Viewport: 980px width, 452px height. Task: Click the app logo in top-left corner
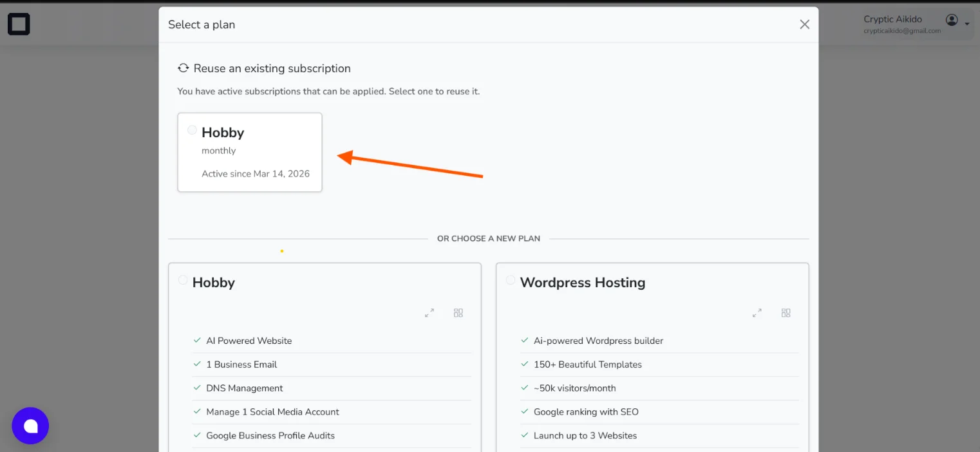18,24
